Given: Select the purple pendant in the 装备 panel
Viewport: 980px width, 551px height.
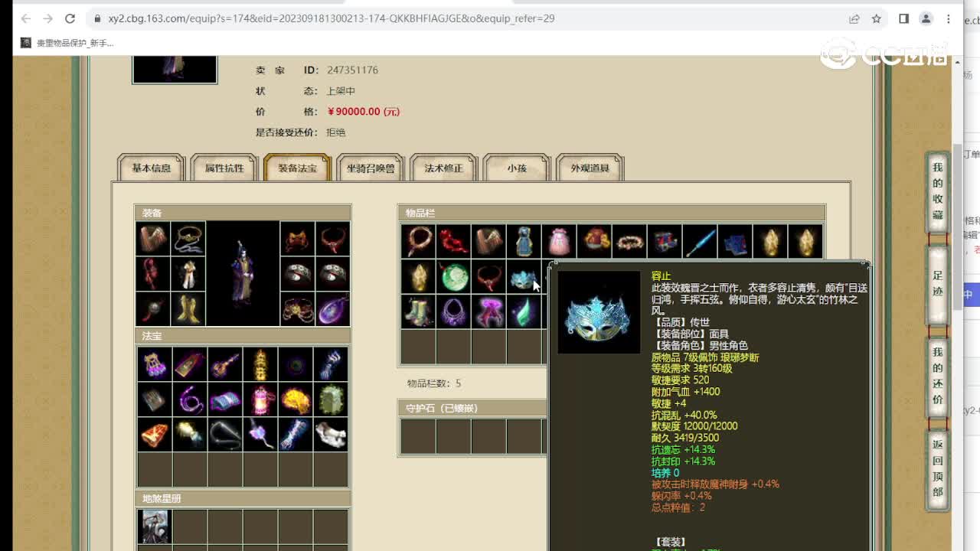Looking at the screenshot, I should click(x=332, y=310).
